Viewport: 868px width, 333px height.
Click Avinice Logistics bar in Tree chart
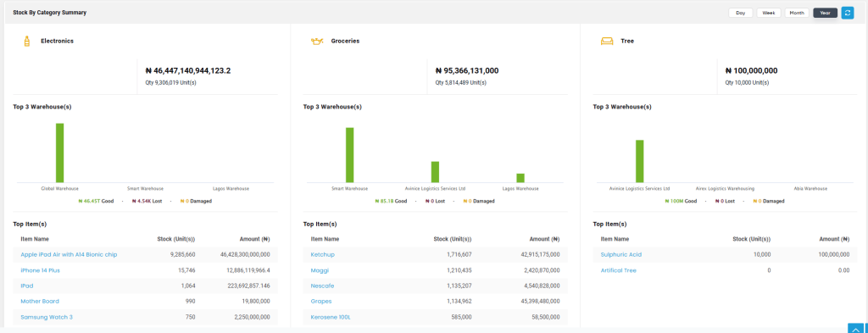pyautogui.click(x=639, y=161)
